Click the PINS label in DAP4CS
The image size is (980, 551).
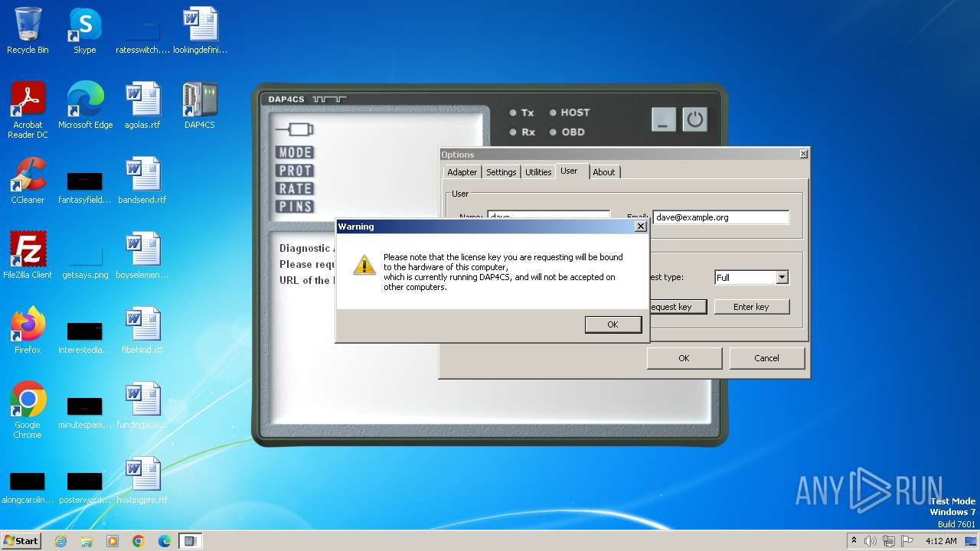click(295, 207)
